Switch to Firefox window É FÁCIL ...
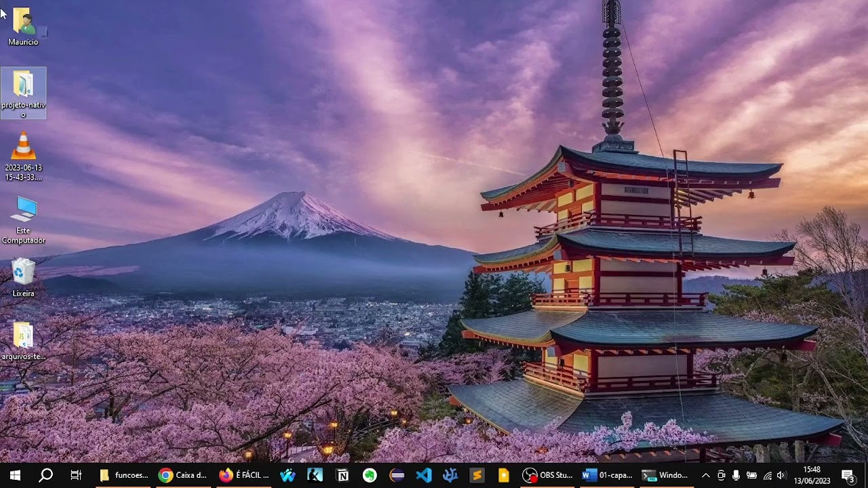The image size is (868, 488). click(x=243, y=475)
